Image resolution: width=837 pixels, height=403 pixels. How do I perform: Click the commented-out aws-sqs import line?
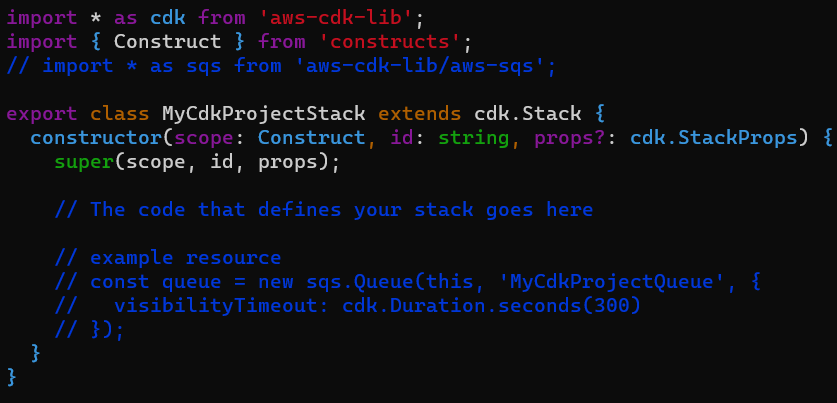point(281,65)
